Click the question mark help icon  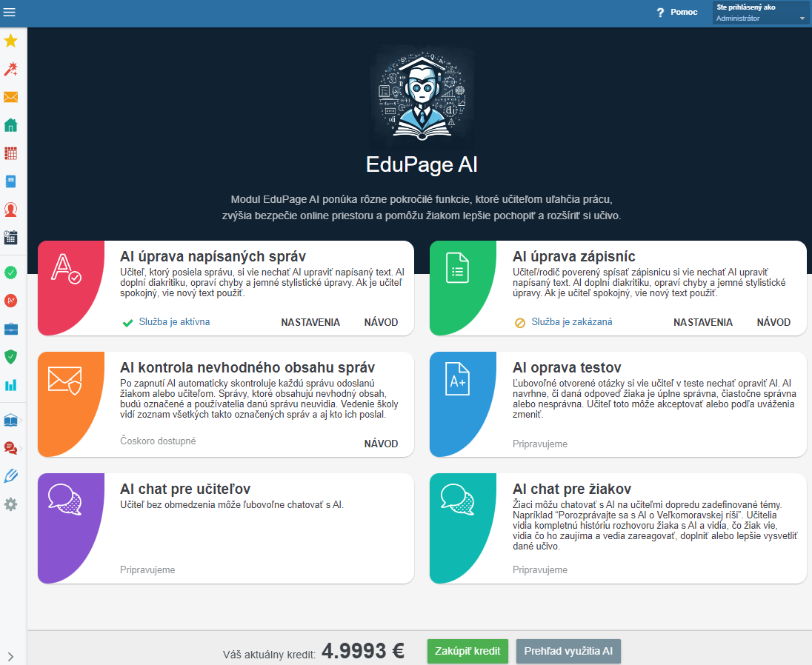coord(660,13)
